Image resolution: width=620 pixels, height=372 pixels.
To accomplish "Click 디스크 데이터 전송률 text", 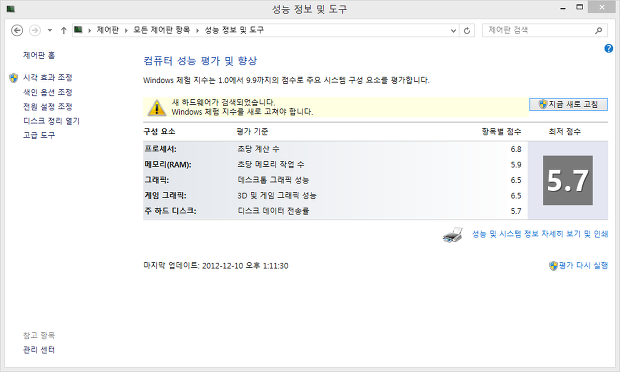I will tap(273, 211).
